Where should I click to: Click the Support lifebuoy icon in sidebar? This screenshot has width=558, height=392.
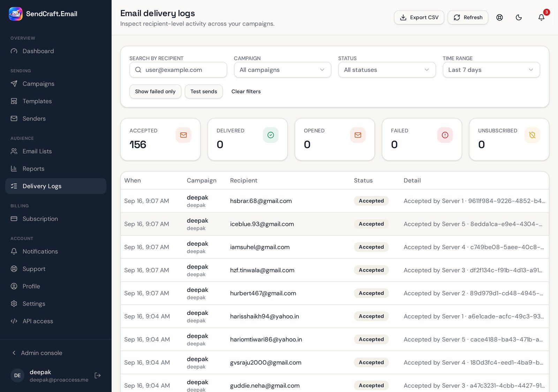pos(14,269)
